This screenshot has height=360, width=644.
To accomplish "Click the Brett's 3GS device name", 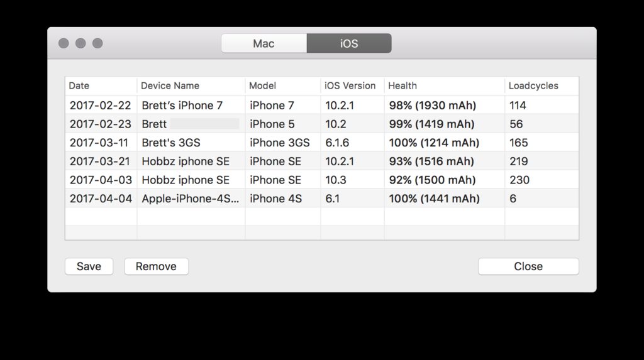I will [x=171, y=143].
